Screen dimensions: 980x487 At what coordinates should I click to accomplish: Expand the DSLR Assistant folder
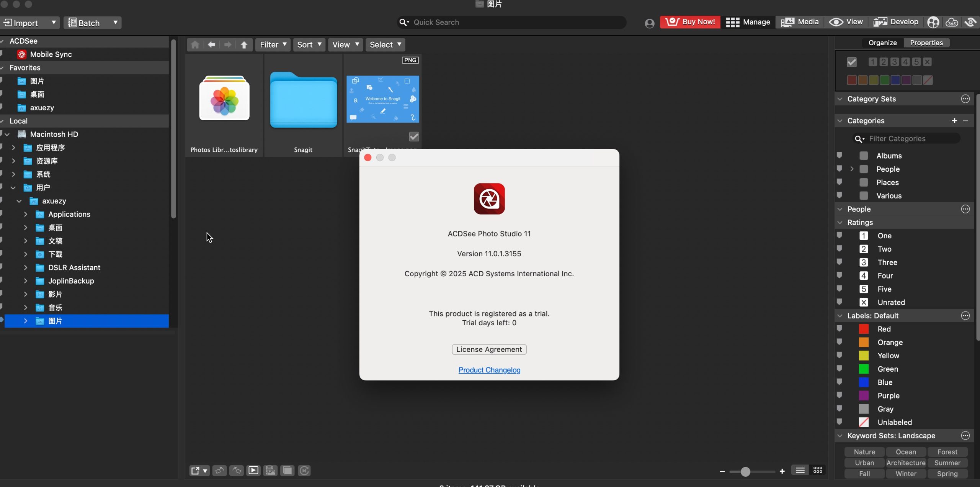point(26,267)
